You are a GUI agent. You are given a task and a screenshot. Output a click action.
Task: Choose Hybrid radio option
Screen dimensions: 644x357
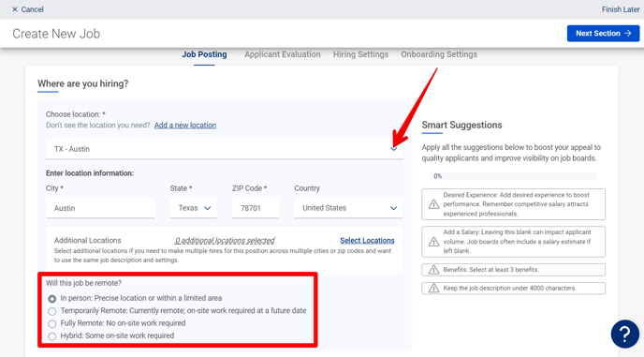(x=52, y=336)
